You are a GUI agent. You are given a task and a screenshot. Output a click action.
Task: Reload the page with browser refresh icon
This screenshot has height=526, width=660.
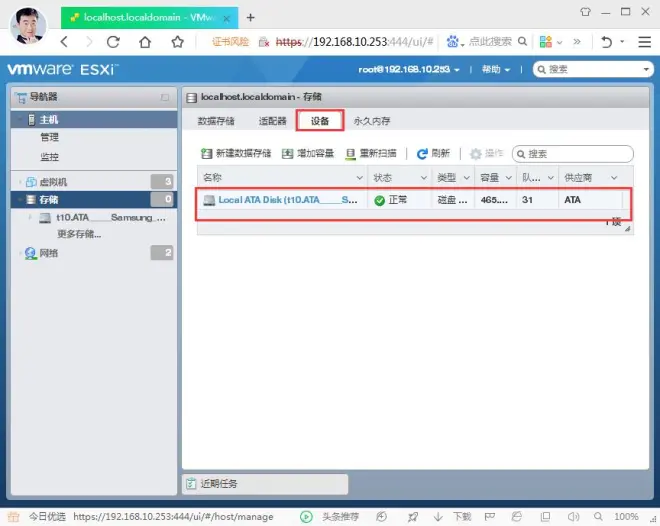click(113, 42)
